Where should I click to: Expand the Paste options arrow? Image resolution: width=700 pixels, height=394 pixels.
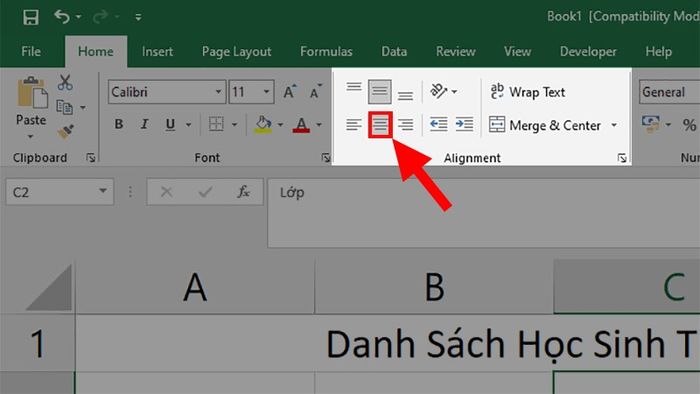coord(30,136)
